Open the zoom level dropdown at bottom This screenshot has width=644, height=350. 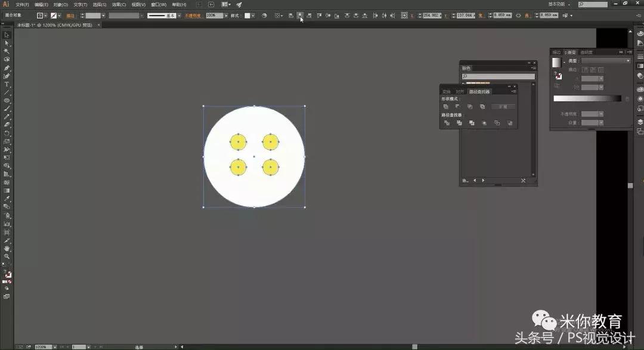click(x=55, y=346)
